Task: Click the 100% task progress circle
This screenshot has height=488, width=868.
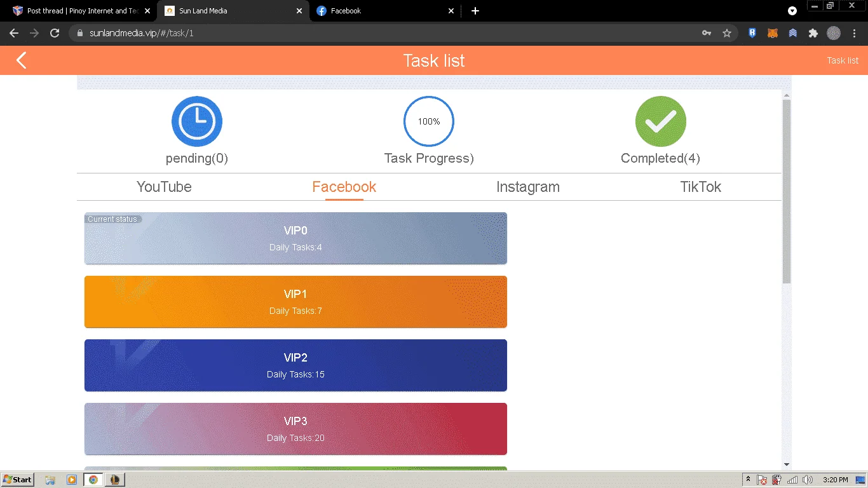Action: [x=429, y=121]
